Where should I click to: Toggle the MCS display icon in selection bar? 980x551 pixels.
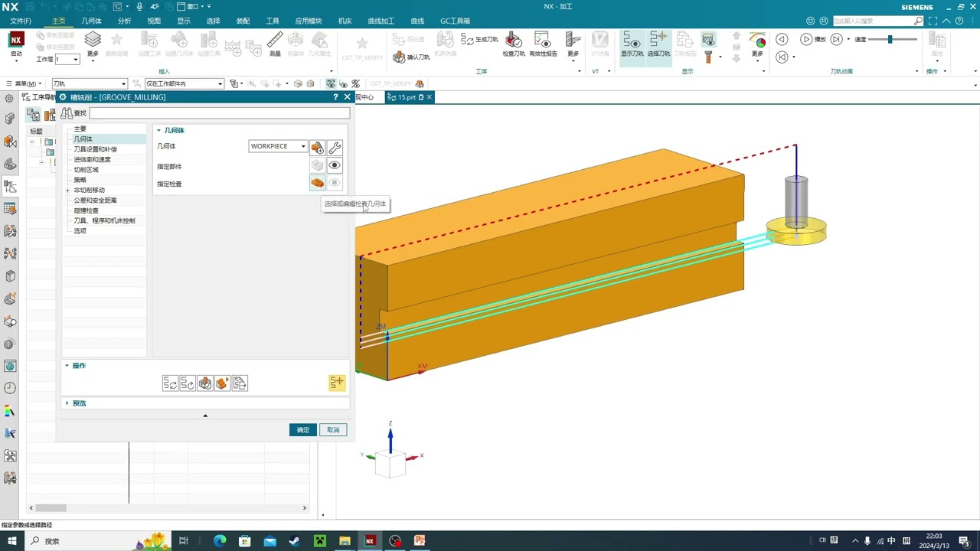pyautogui.click(x=332, y=83)
